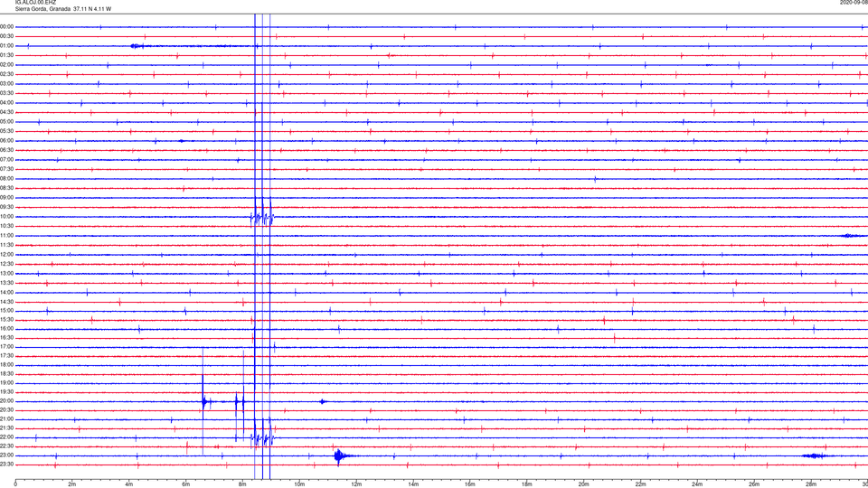Viewport: 868px width, 488px height.
Task: Select the 16:00 time label
Action: (x=7, y=329)
